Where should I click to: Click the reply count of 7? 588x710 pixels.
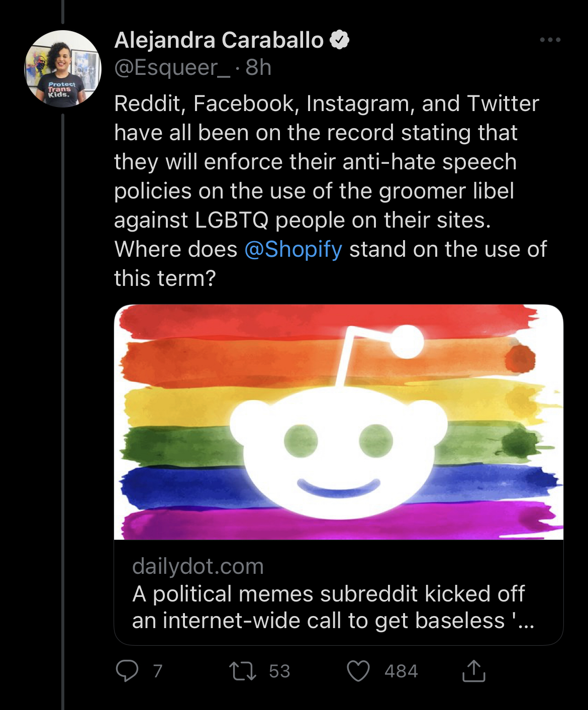[158, 671]
